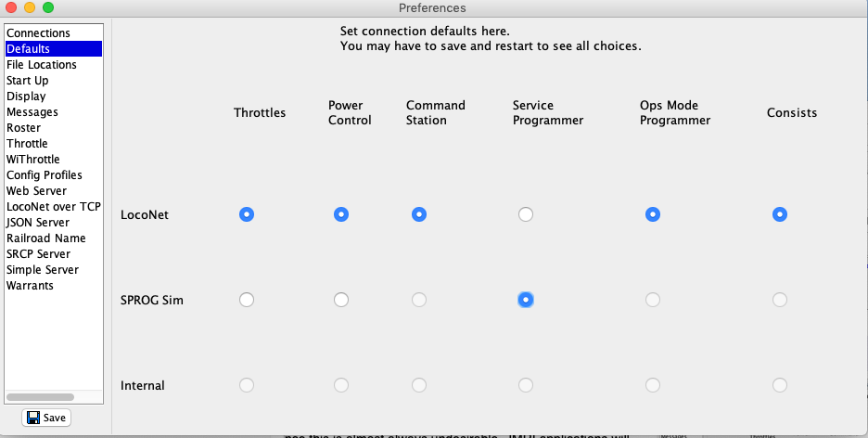Image resolution: width=868 pixels, height=438 pixels.
Task: Select LocoNet for Service Programmer
Action: [x=526, y=214]
